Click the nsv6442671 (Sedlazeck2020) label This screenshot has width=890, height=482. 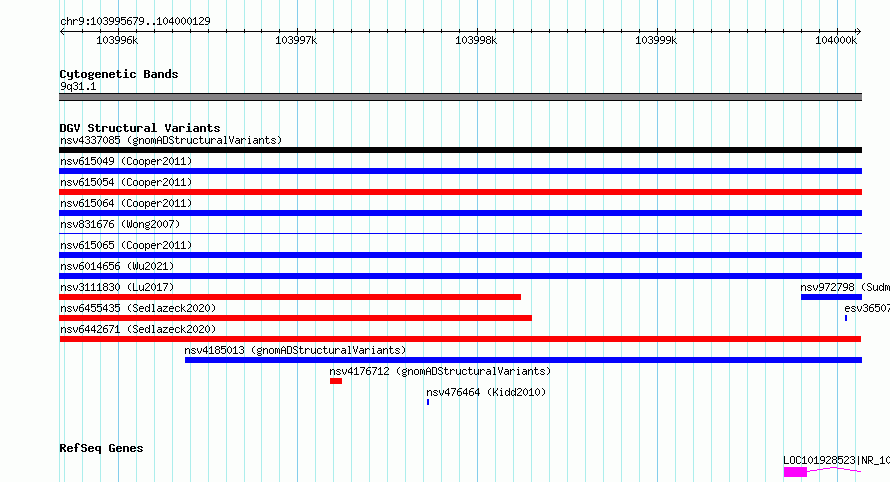pyautogui.click(x=138, y=329)
